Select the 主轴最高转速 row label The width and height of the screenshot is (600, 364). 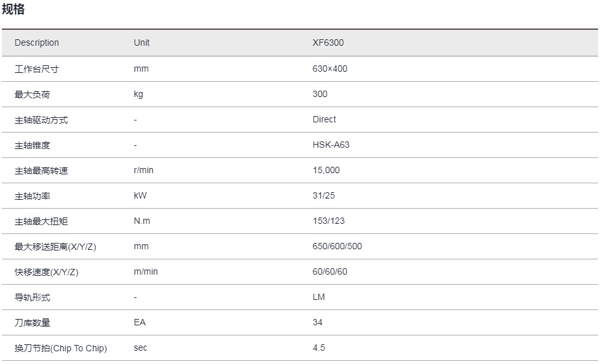pyautogui.click(x=41, y=171)
